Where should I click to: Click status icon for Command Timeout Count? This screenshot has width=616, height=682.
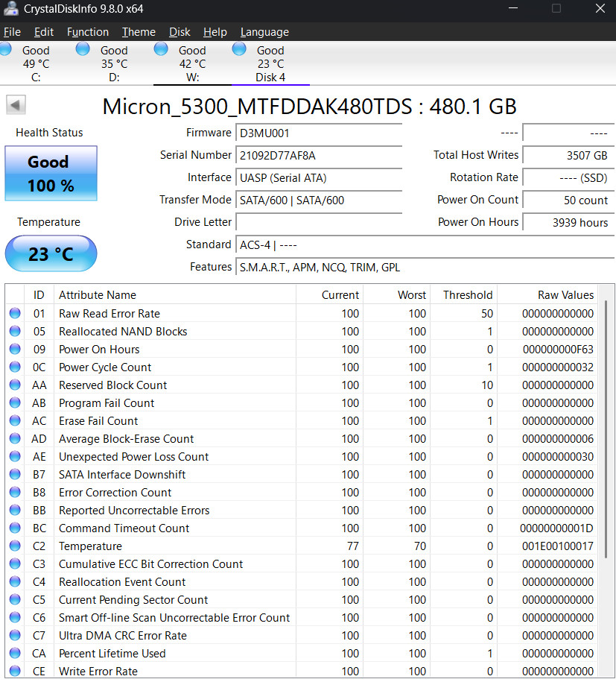tap(15, 528)
